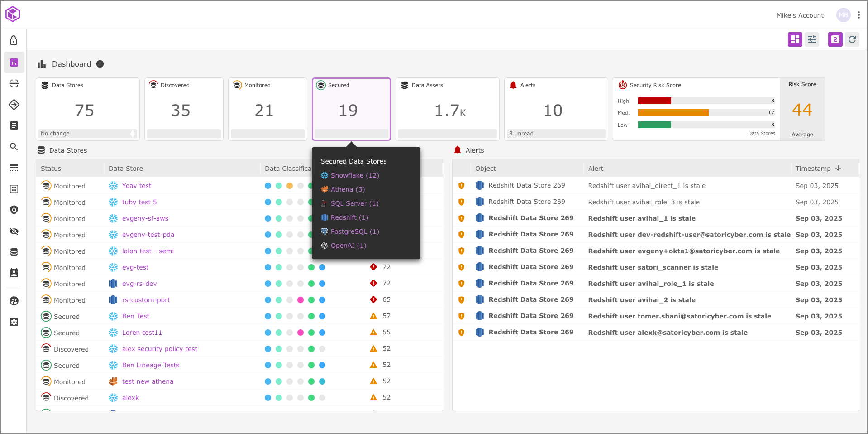Open the clipboard icon in the sidebar
This screenshot has height=434, width=868.
pyautogui.click(x=14, y=125)
